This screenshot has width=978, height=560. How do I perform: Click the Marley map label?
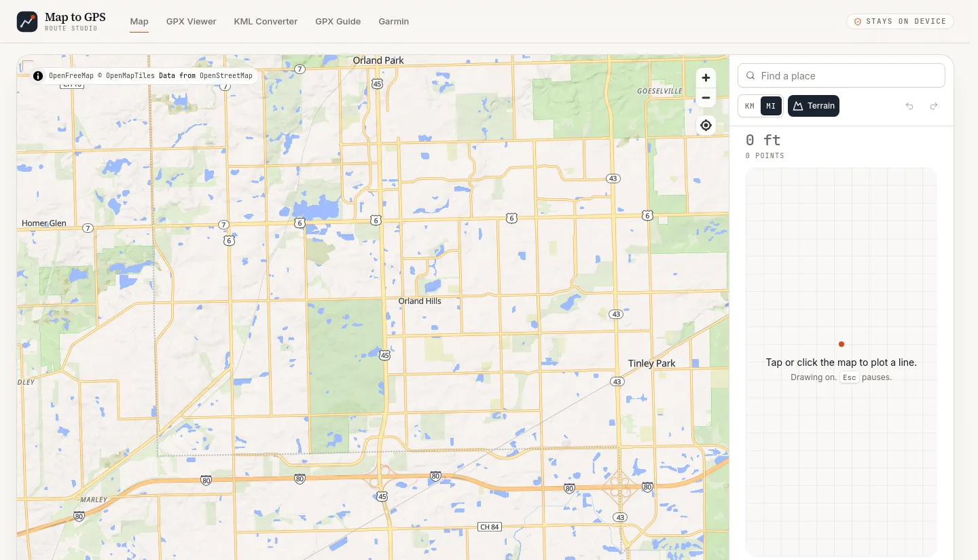pos(94,499)
